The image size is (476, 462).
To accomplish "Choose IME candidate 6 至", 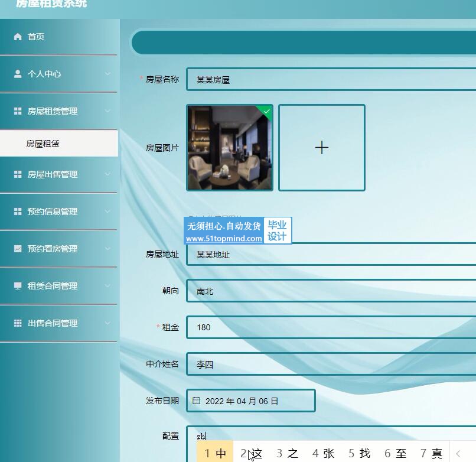I will pyautogui.click(x=395, y=453).
